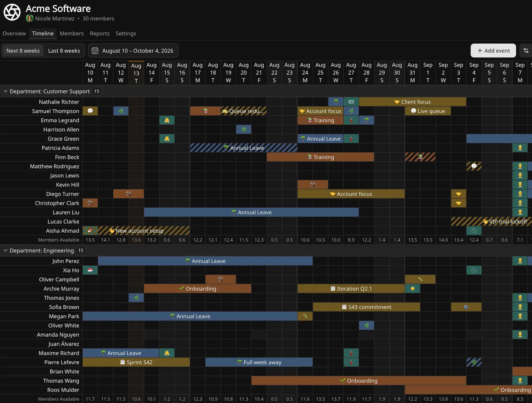Viewport: 532px width, 403px height.
Task: Open Christopher Clark's tools event on Aug 10
Action: click(90, 203)
